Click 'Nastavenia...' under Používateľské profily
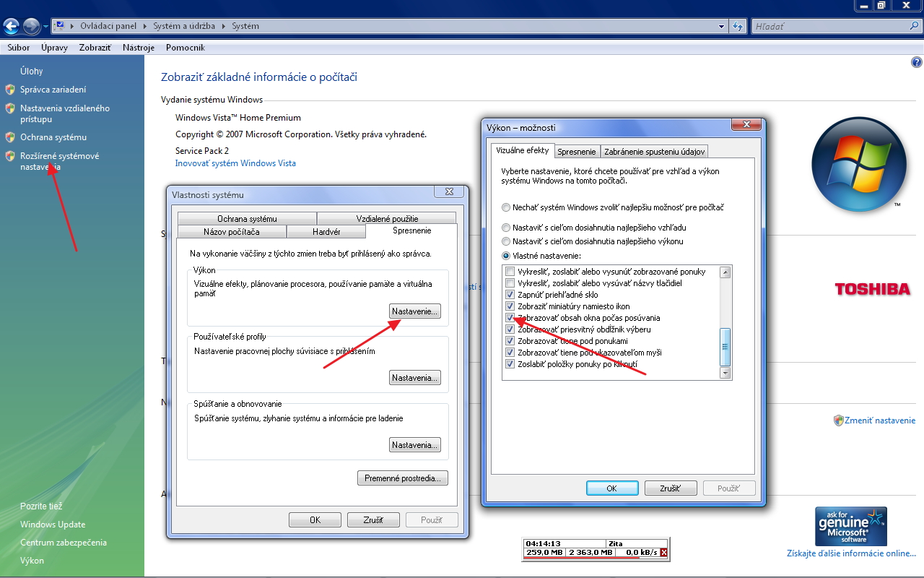This screenshot has width=924, height=578. (x=415, y=378)
